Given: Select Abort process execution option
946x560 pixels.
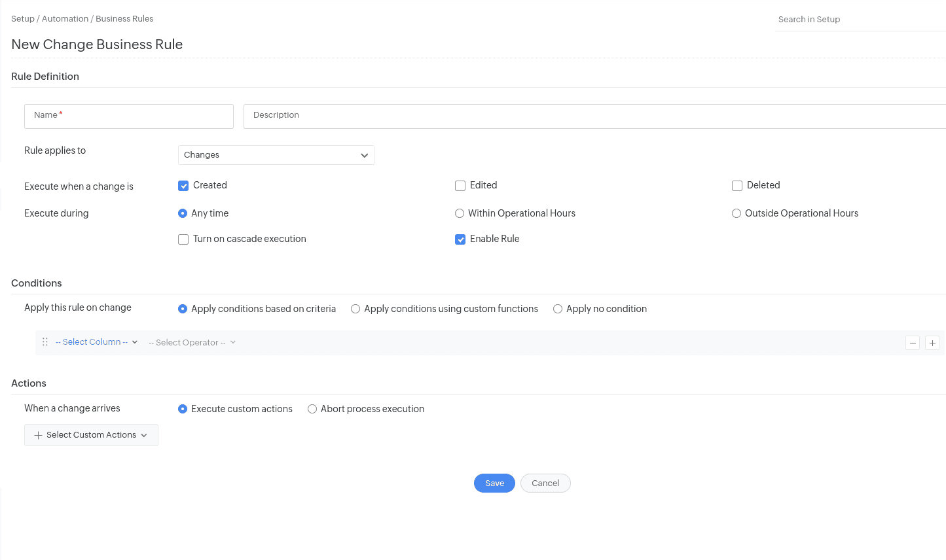Looking at the screenshot, I should point(312,409).
